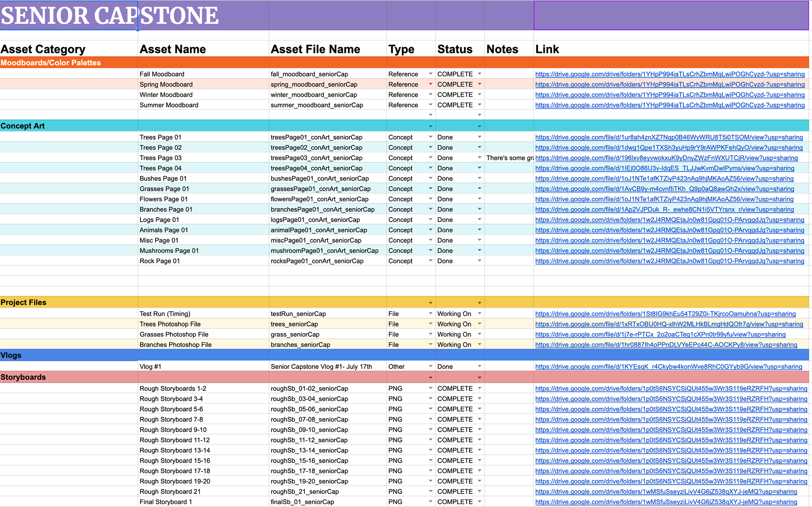This screenshot has width=812, height=507.
Task: Open Branches Photoshop File link
Action: pos(666,345)
